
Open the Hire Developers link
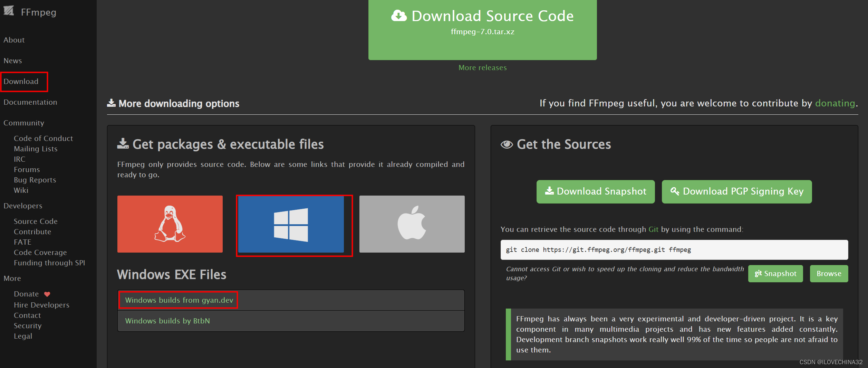[x=41, y=305]
